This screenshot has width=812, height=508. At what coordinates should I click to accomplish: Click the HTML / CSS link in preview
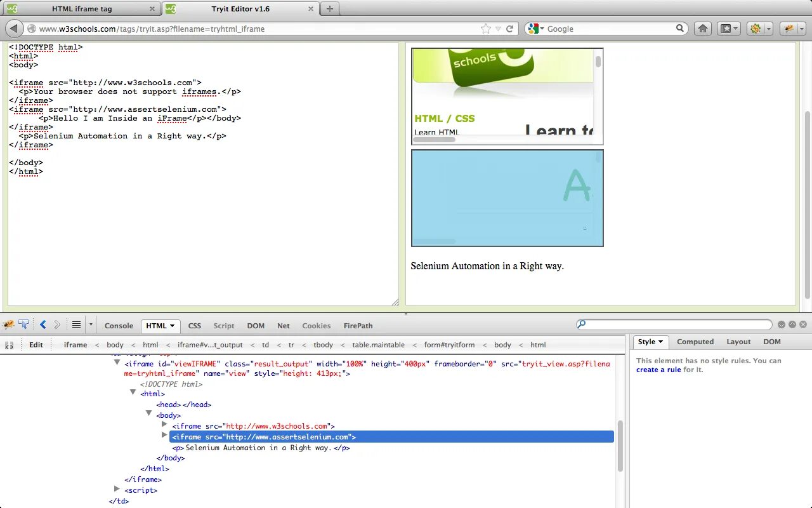(444, 118)
